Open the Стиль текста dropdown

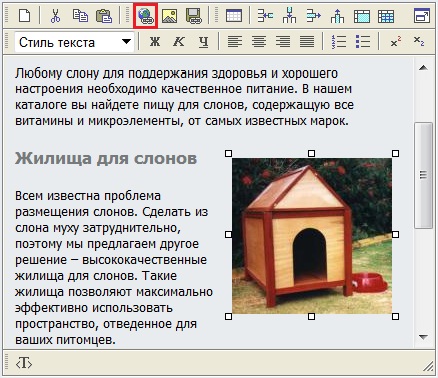[74, 42]
